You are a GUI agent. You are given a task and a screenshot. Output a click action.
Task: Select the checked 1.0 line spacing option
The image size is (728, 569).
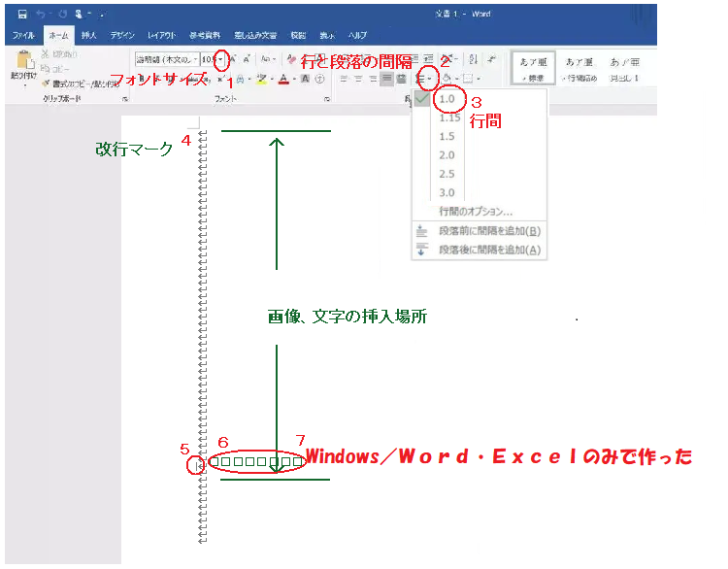pos(447,99)
